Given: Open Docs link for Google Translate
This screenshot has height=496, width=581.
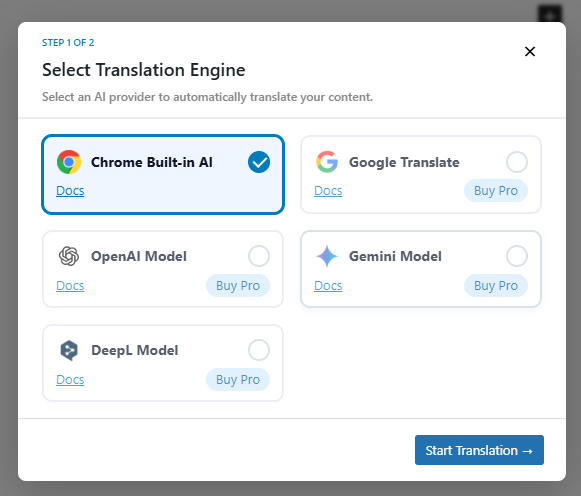Looking at the screenshot, I should 328,191.
